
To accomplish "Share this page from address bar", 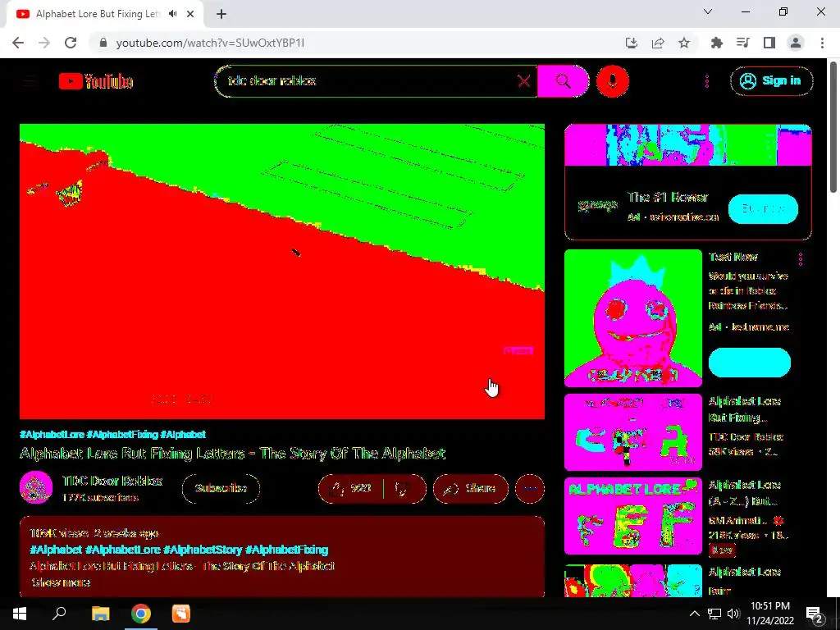I will click(x=658, y=43).
